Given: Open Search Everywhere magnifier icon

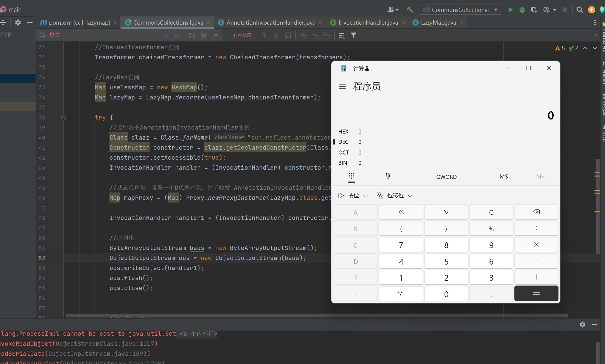Looking at the screenshot, I should (579, 10).
